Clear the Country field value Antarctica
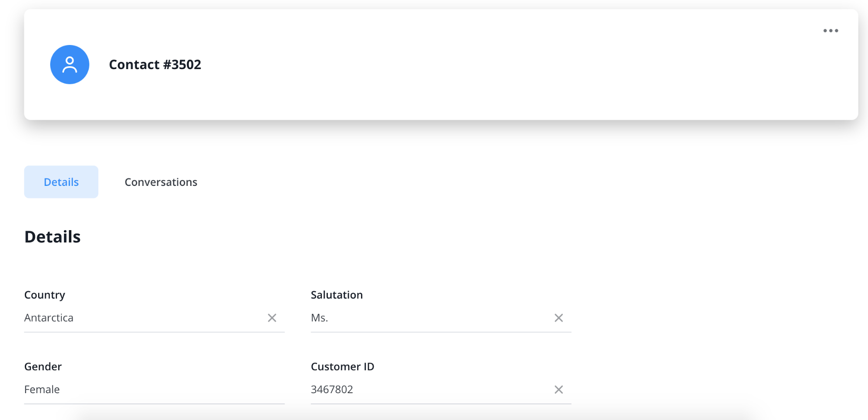868x420 pixels. tap(272, 317)
